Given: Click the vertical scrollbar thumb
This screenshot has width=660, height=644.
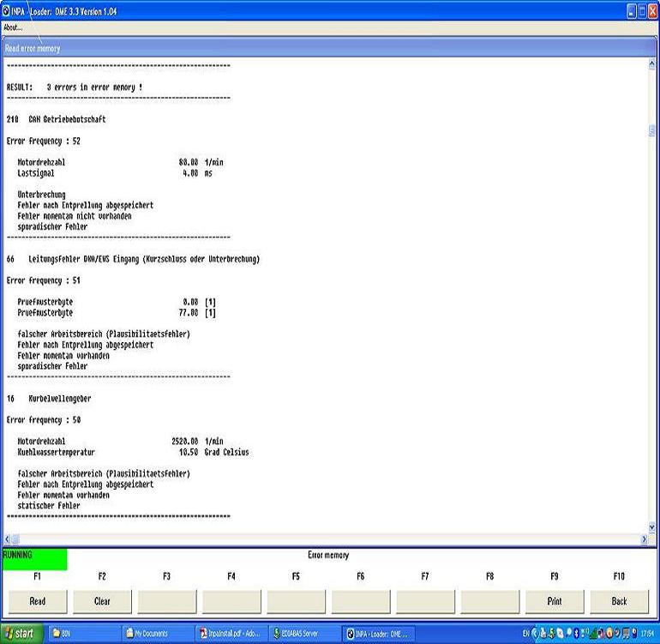Looking at the screenshot, I should 654,130.
